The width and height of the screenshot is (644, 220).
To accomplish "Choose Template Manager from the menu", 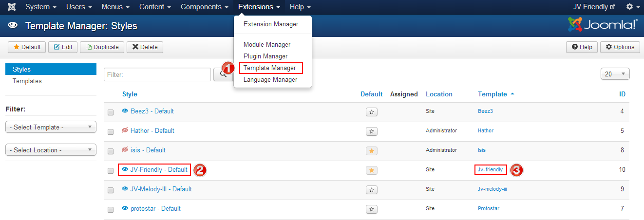I will [x=269, y=68].
